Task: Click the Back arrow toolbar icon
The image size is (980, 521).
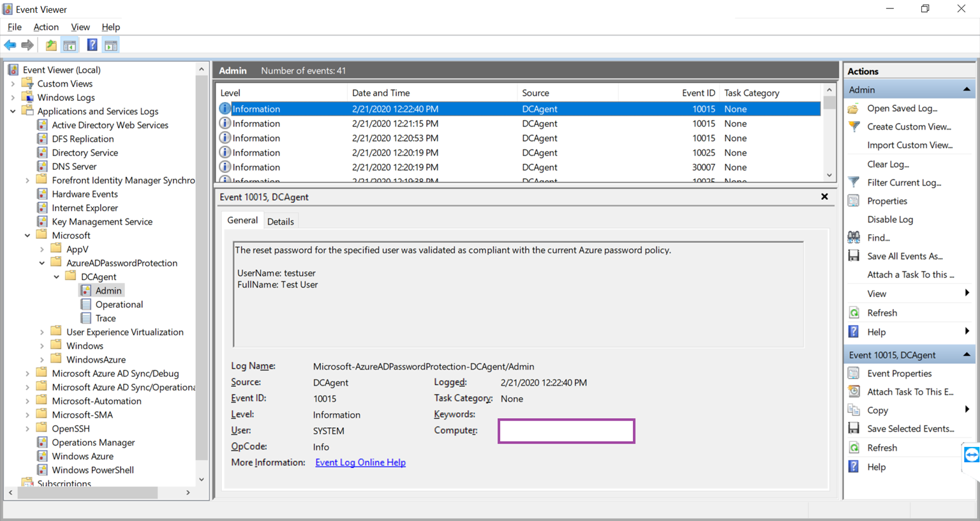Action: pos(10,45)
